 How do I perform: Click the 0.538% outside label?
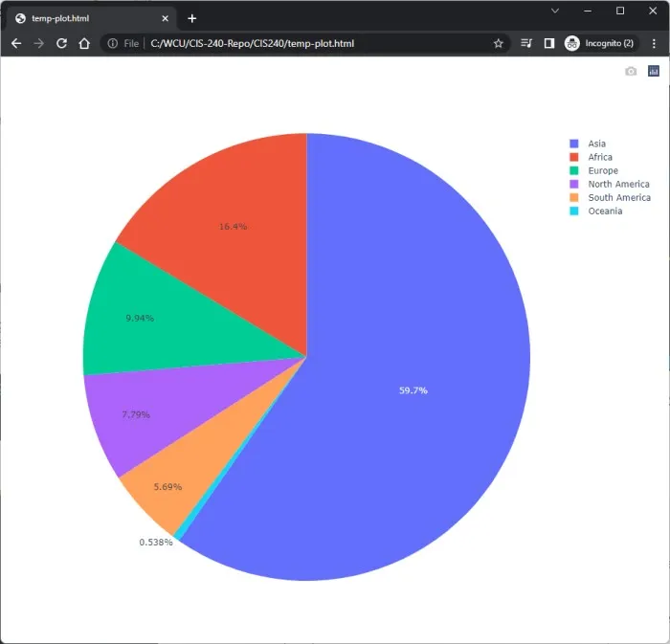coord(156,543)
